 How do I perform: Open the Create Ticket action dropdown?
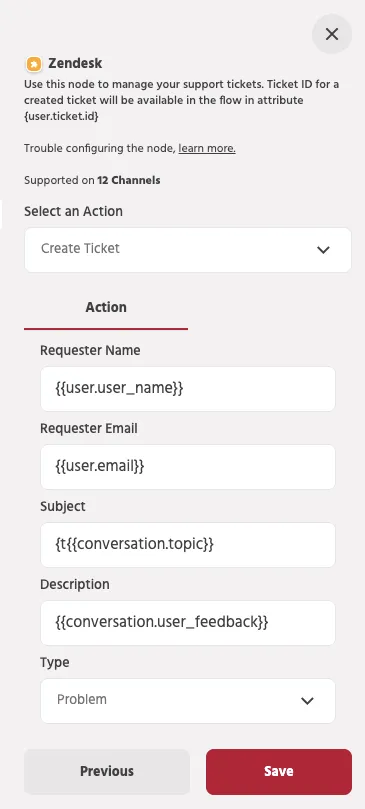188,249
